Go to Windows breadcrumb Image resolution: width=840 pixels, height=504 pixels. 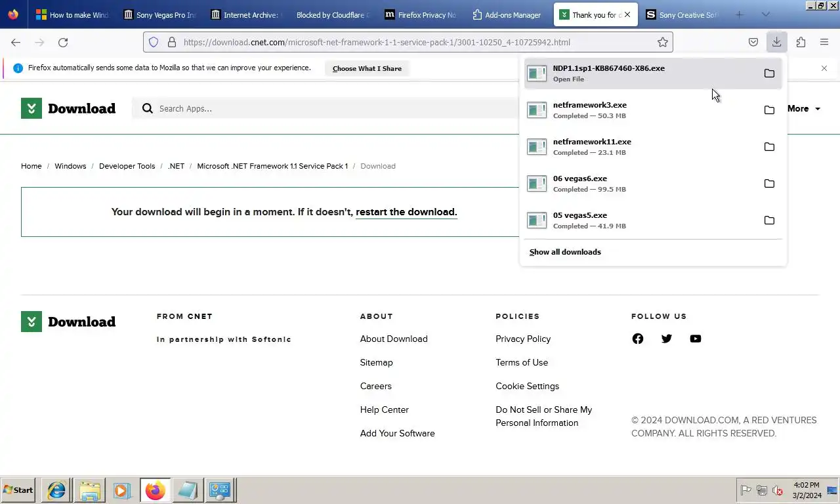pyautogui.click(x=70, y=166)
